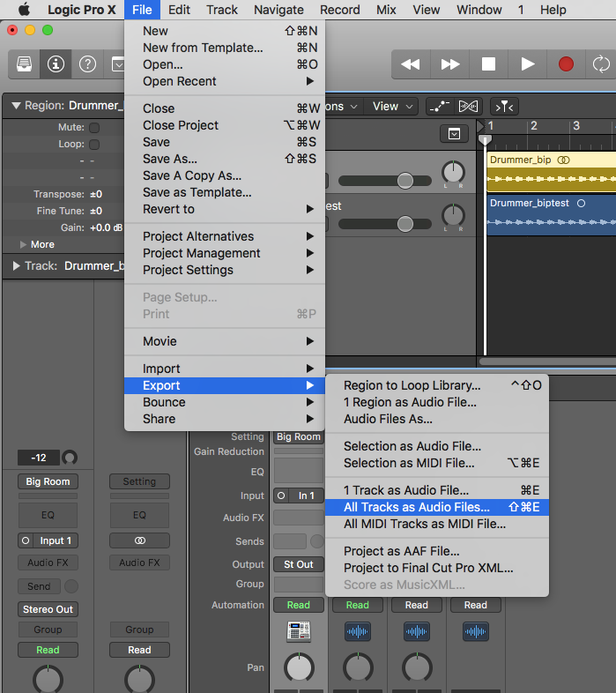Toggle the Inspector info icon
Screen dimensions: 616x693
coord(56,64)
